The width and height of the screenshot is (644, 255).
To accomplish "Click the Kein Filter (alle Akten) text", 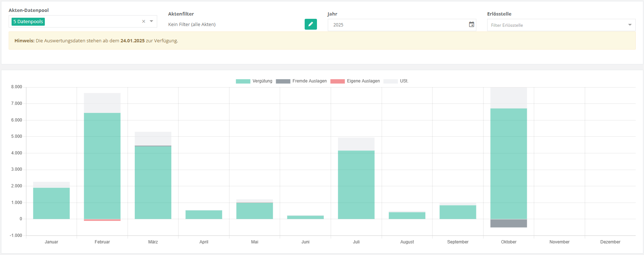I will point(192,25).
